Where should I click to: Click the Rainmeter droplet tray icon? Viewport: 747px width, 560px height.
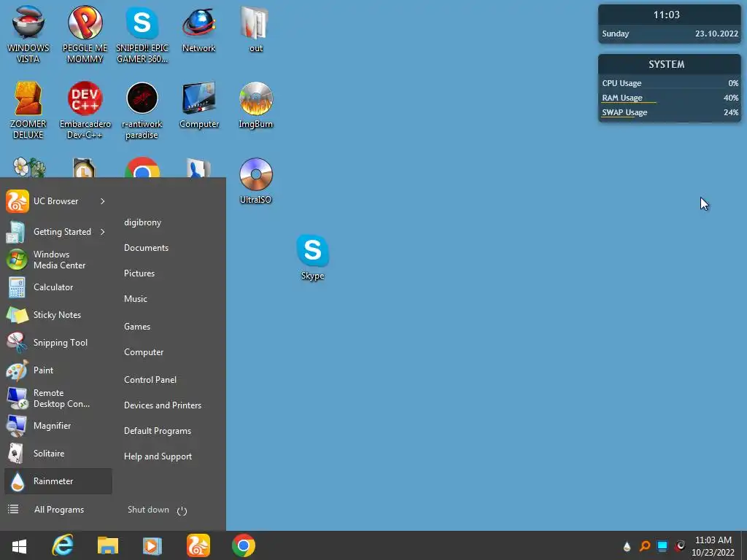pyautogui.click(x=627, y=546)
